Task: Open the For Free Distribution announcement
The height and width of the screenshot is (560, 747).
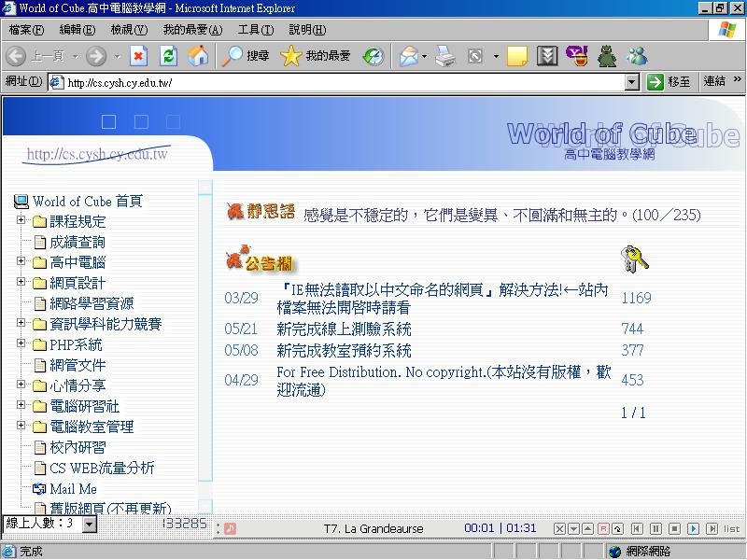Action: (444, 381)
